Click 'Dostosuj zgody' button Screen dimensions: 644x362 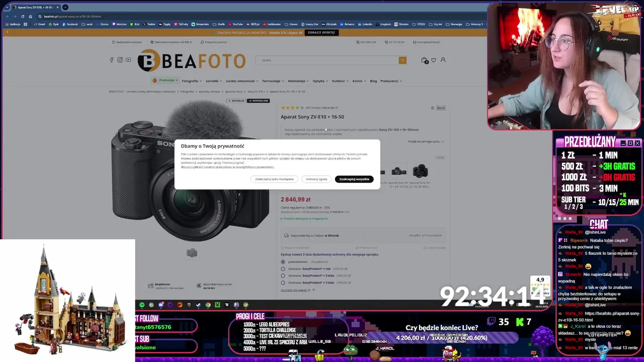click(x=316, y=179)
